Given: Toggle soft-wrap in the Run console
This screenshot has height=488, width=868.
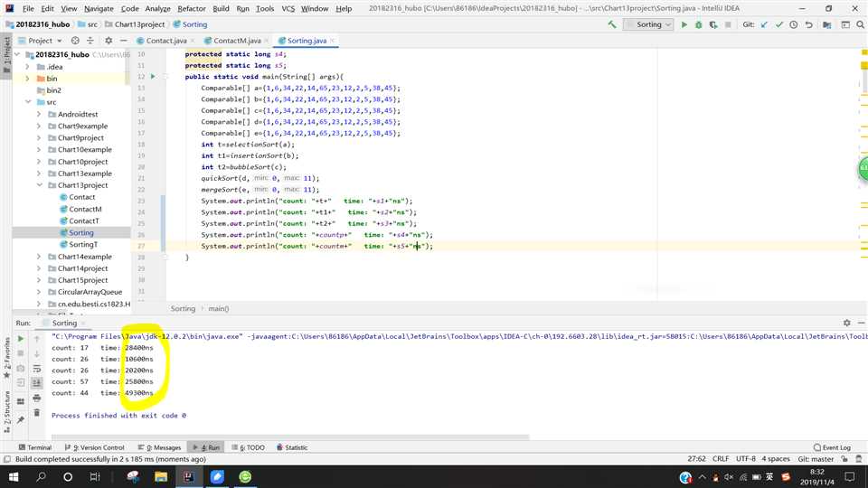Looking at the screenshot, I should pyautogui.click(x=37, y=368).
